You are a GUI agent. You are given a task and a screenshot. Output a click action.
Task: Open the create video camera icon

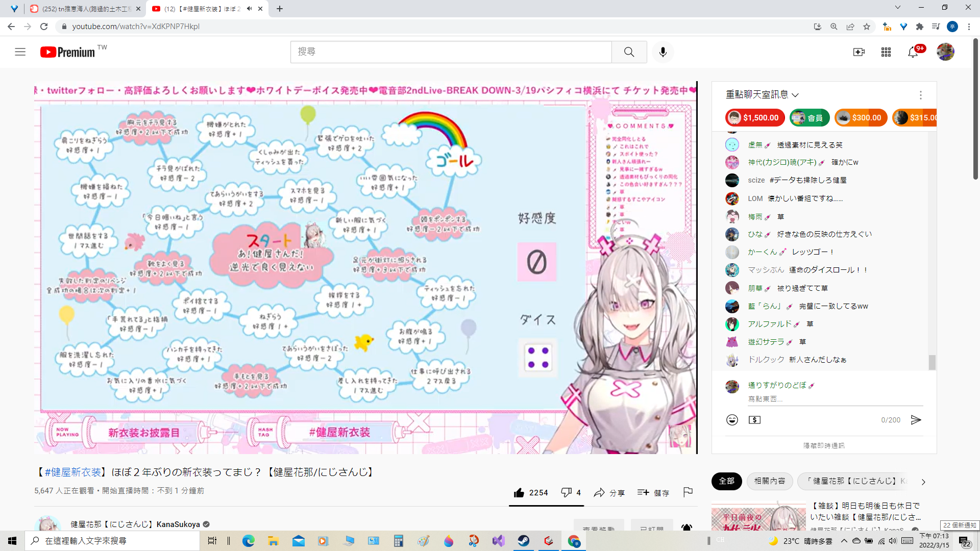(859, 52)
